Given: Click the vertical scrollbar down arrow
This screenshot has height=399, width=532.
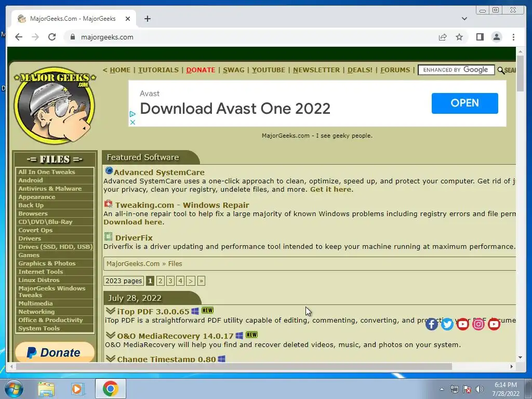Looking at the screenshot, I should 520,357.
